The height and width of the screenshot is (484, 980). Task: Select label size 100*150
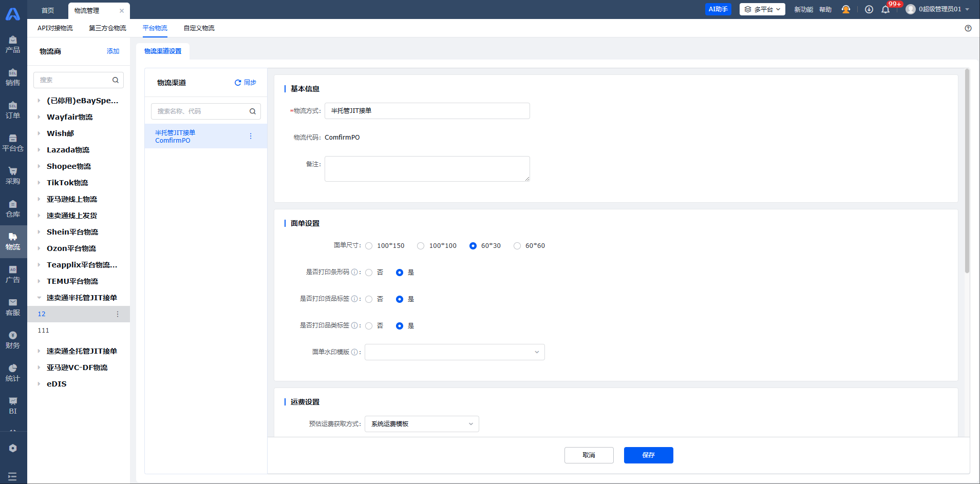(x=369, y=246)
